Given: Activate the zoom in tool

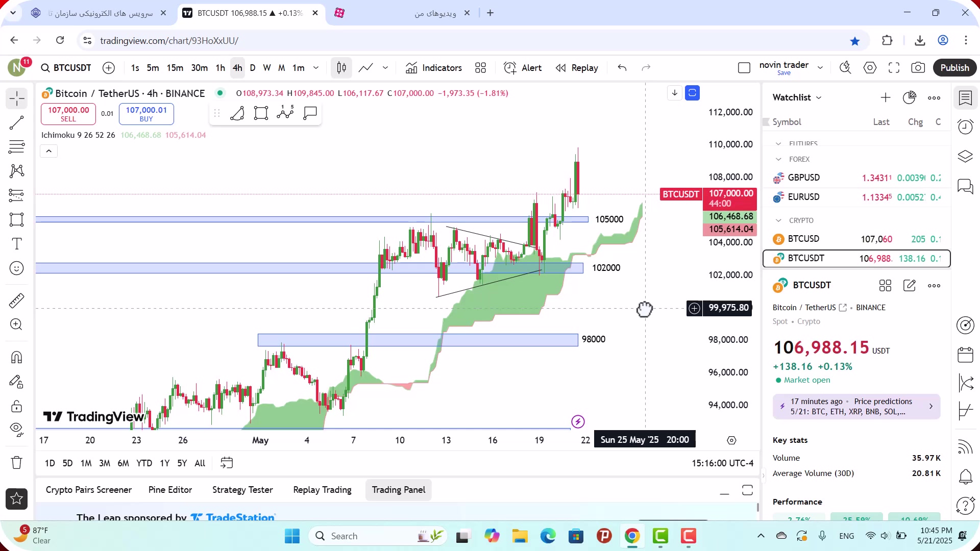Looking at the screenshot, I should coord(17,324).
